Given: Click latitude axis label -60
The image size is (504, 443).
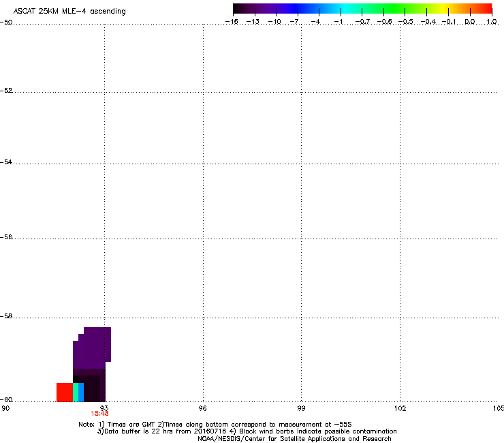Looking at the screenshot, I should point(6,400).
